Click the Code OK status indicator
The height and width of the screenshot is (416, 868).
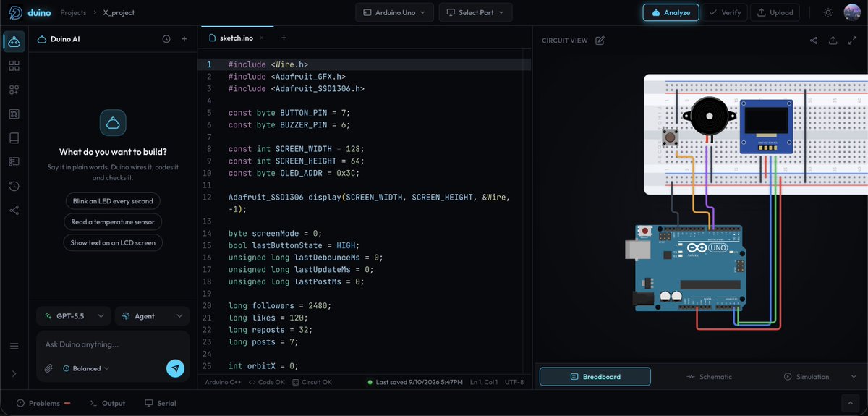(266, 382)
